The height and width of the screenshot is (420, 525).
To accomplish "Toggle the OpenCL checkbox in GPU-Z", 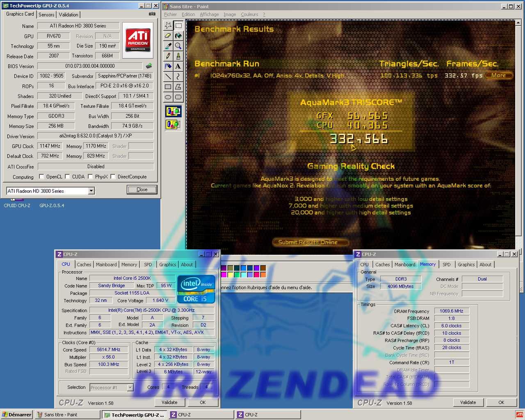I will pos(41,177).
